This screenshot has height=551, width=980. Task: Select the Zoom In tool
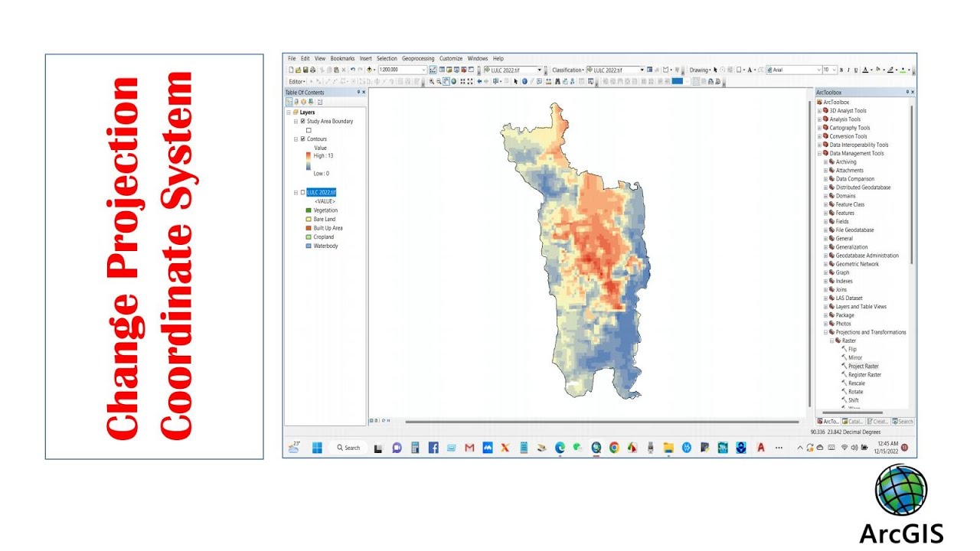(432, 81)
